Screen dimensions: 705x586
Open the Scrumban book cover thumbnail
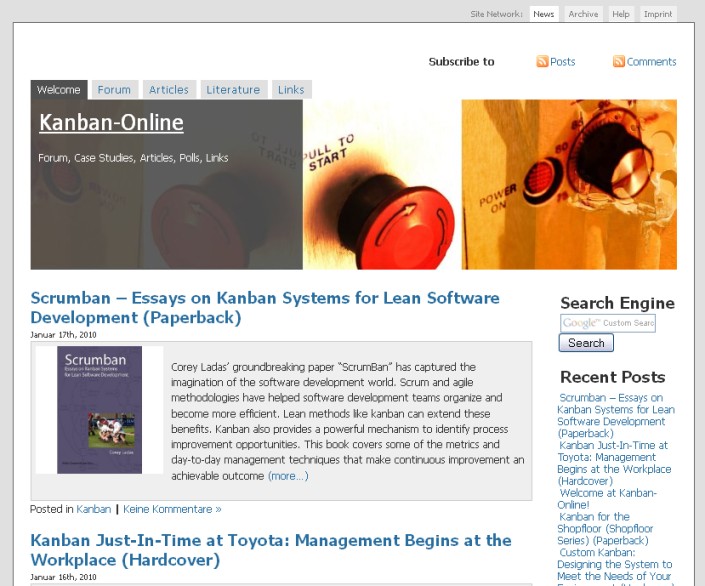(x=99, y=409)
